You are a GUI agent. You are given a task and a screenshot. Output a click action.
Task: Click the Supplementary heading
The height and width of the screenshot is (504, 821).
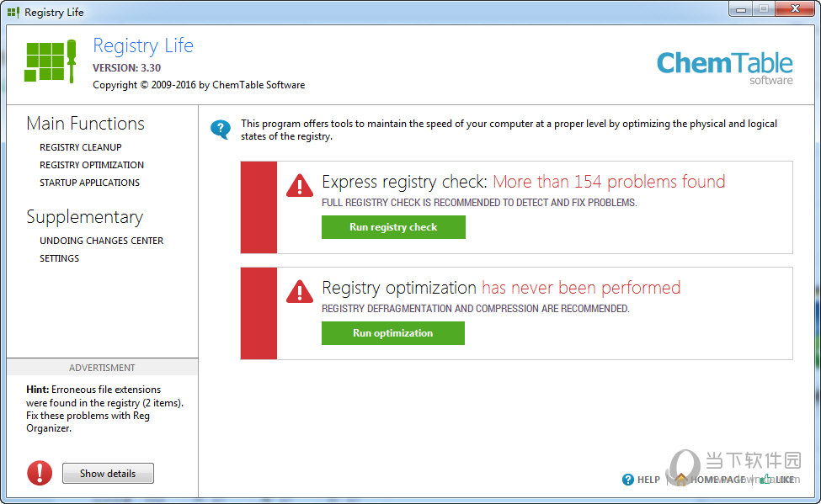pyautogui.click(x=85, y=217)
